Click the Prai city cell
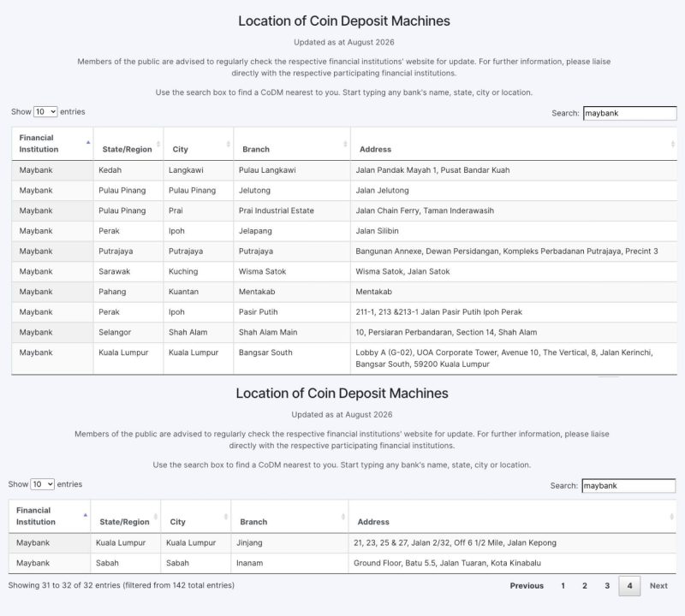Viewport: 685px width, 616px height. pyautogui.click(x=199, y=210)
